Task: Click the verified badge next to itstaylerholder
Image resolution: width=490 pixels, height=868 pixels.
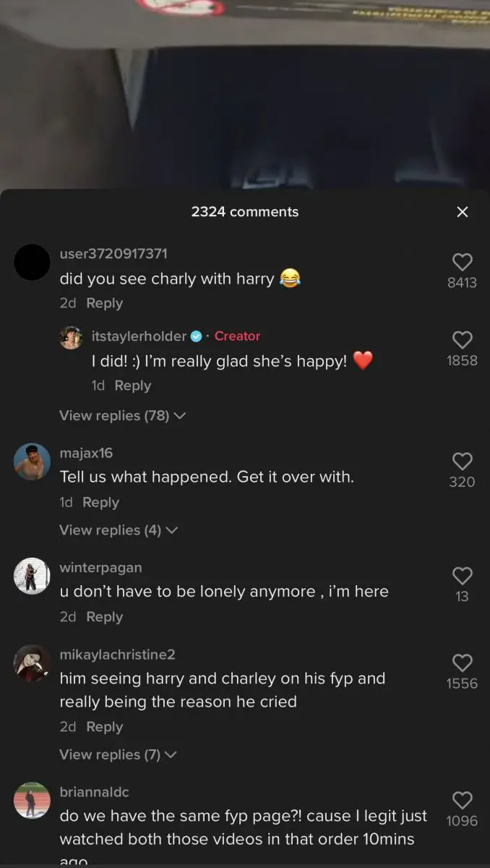Action: pyautogui.click(x=195, y=336)
